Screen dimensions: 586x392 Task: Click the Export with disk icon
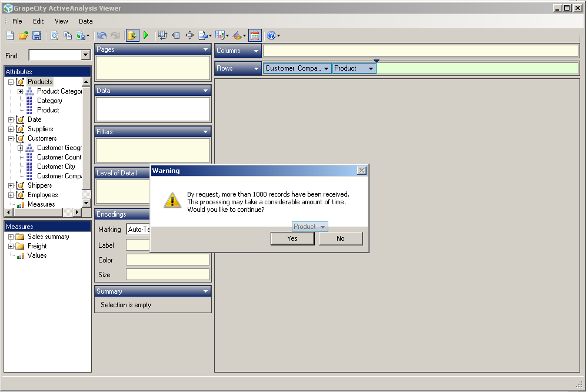(81, 35)
